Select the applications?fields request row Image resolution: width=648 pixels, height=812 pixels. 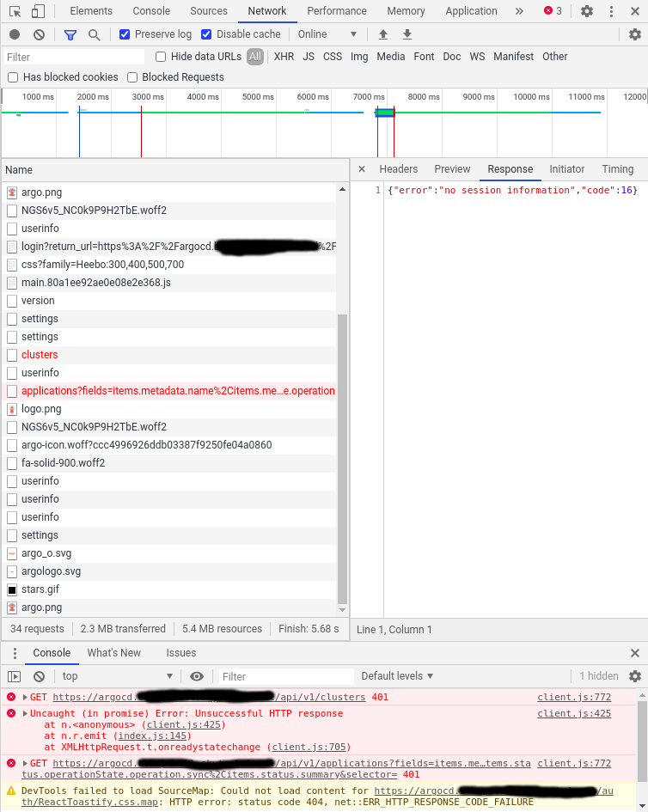point(169,391)
